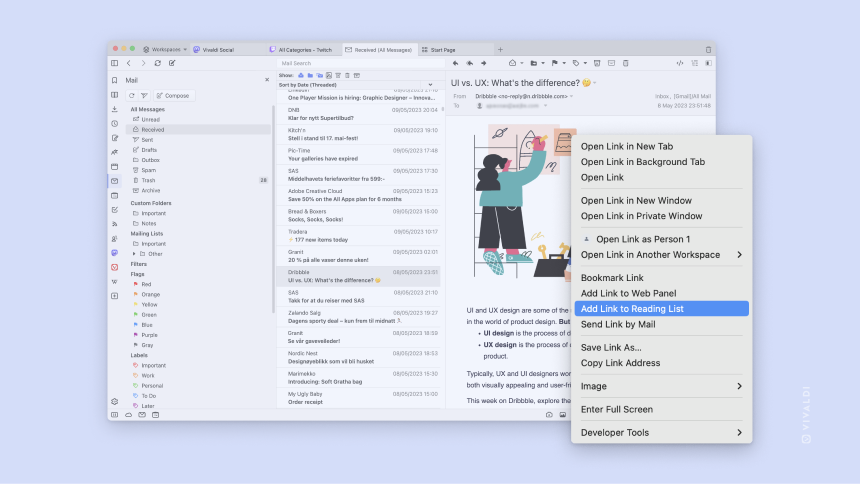Open closed tabs trash icon in tab bar
The width and height of the screenshot is (860, 484).
tap(708, 49)
